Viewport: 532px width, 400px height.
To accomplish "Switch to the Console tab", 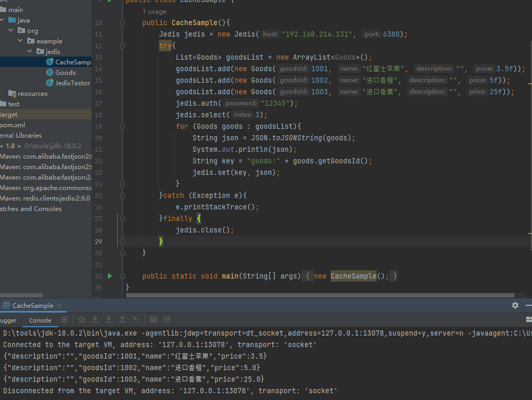I will click(x=40, y=320).
